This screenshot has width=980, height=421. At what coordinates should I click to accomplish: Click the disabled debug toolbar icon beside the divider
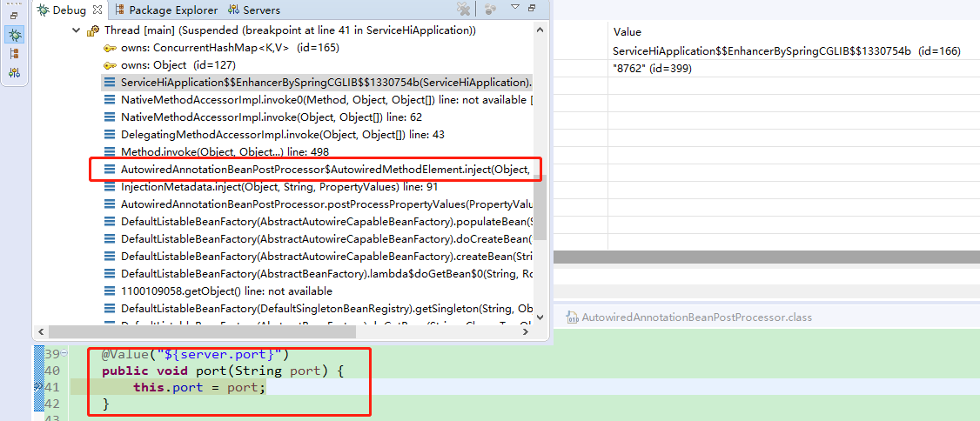[491, 9]
